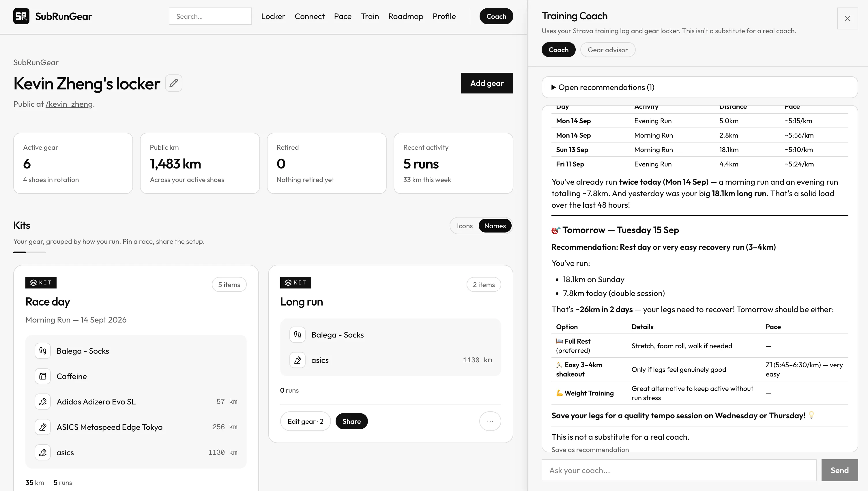Send message to coach
The image size is (868, 491).
pyautogui.click(x=839, y=470)
